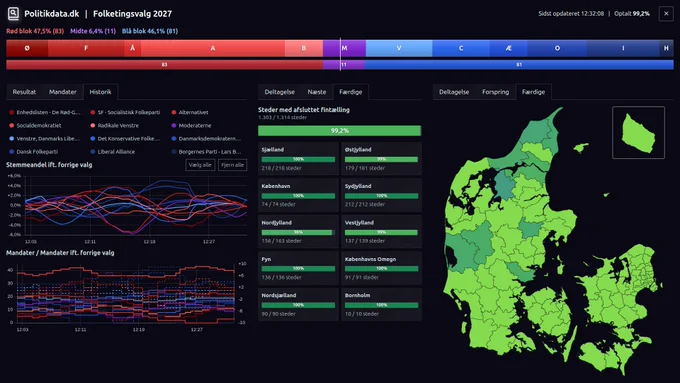Toggle SF - Socialistisk Folkeparti legend entry
Image resolution: width=680 pixels, height=383 pixels.
coord(125,112)
